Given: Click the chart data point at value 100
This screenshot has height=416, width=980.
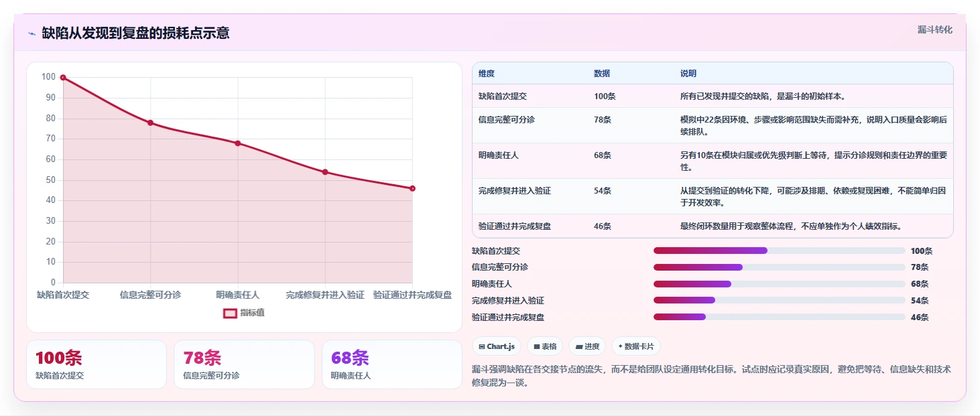Looking at the screenshot, I should click(63, 78).
